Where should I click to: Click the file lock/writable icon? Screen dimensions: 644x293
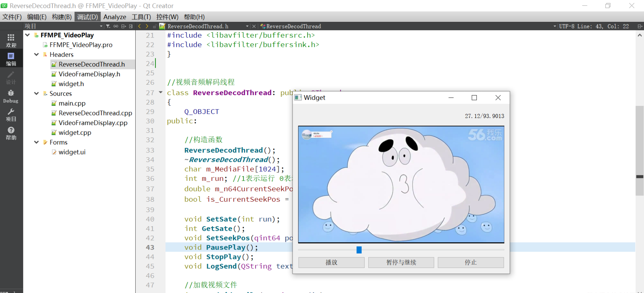click(x=155, y=26)
